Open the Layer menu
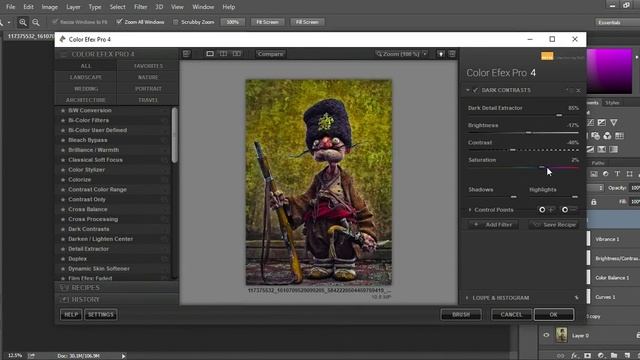The image size is (640, 360). click(x=73, y=7)
